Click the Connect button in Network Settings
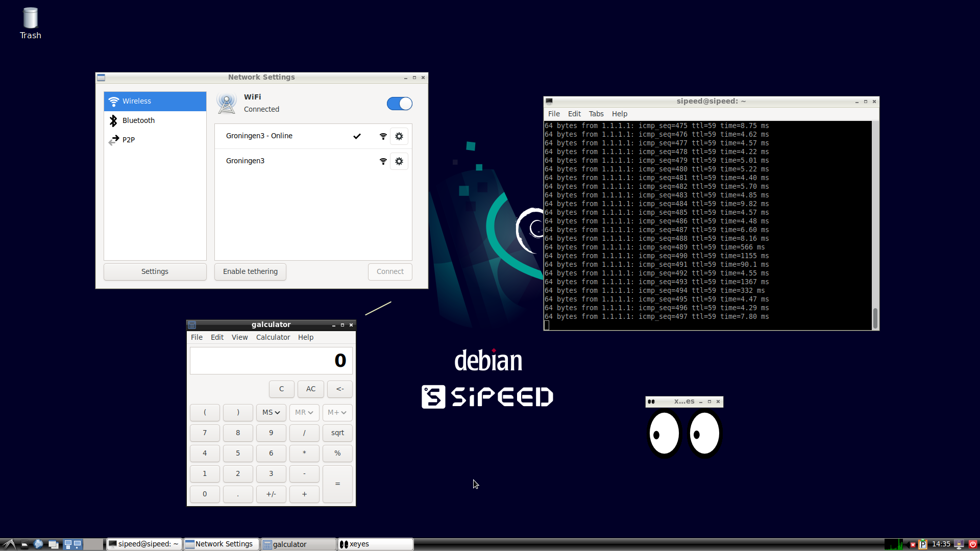This screenshot has height=551, width=980. point(390,271)
